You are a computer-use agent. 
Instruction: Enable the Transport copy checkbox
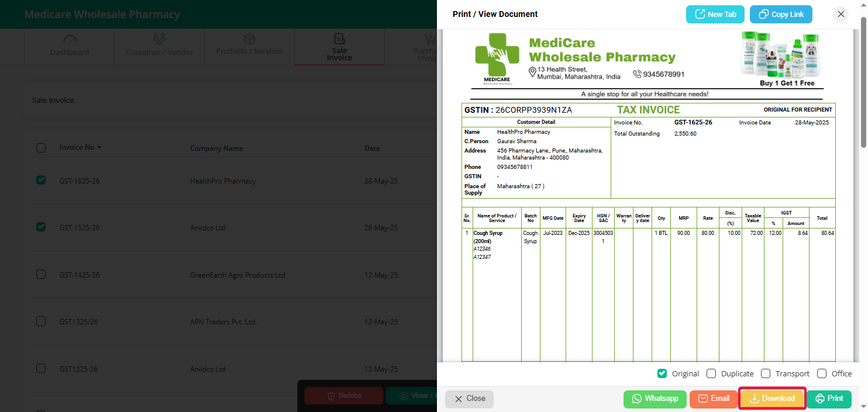tap(766, 373)
